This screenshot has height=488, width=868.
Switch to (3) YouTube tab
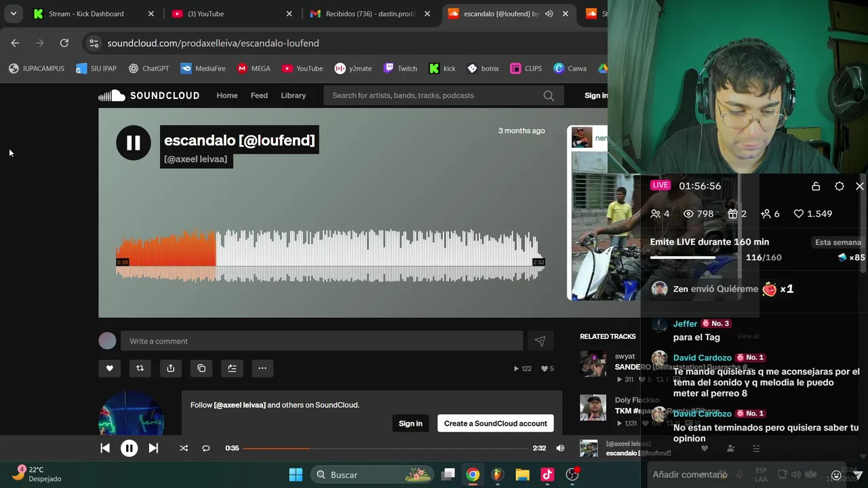tap(231, 14)
